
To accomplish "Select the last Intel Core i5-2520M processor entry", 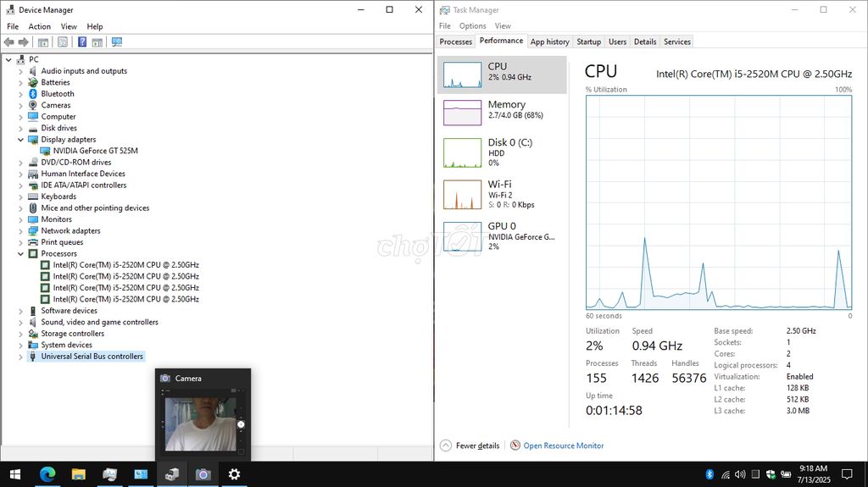I will (x=125, y=299).
